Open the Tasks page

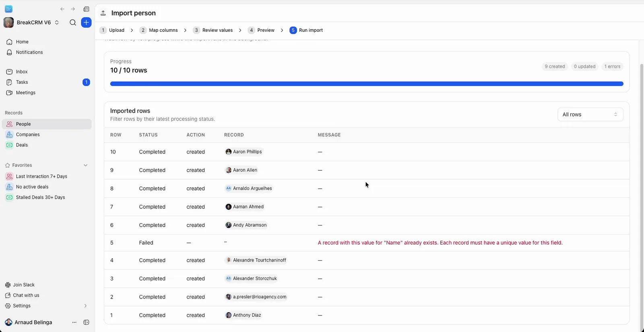[x=47, y=82]
